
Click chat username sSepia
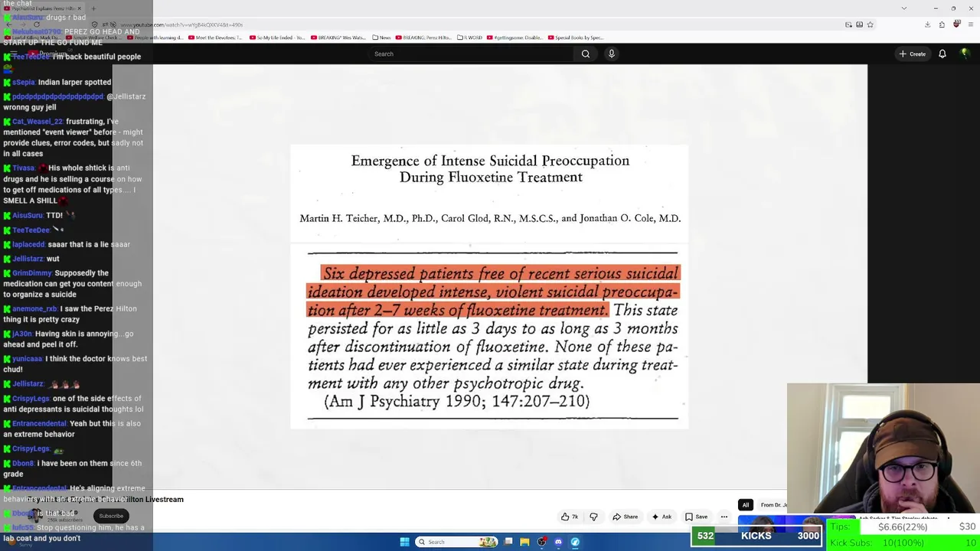pyautogui.click(x=24, y=83)
